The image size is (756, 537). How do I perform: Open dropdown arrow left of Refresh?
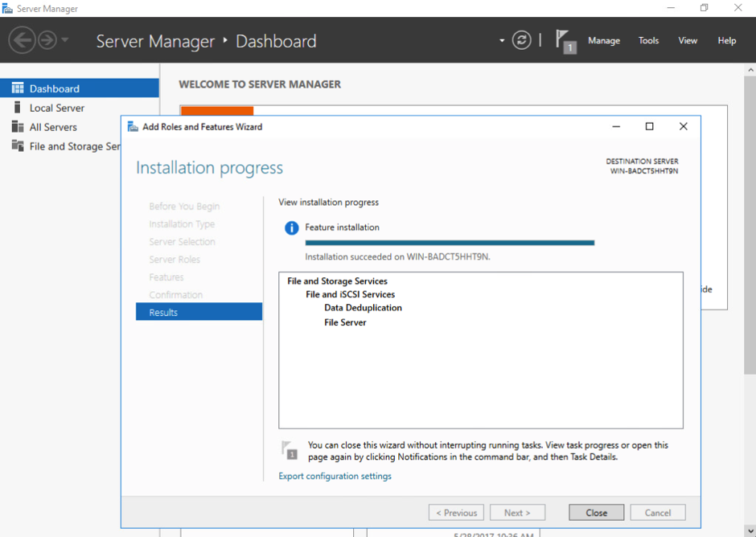pyautogui.click(x=502, y=40)
